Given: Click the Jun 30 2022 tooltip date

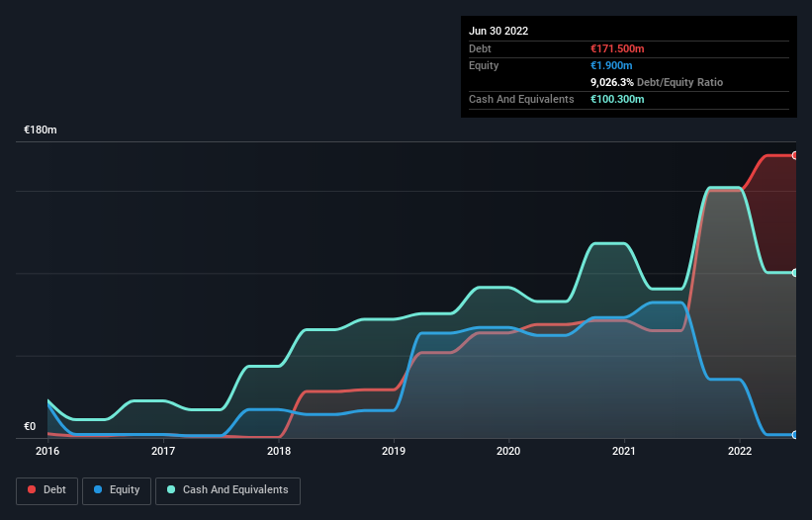Looking at the screenshot, I should [498, 31].
